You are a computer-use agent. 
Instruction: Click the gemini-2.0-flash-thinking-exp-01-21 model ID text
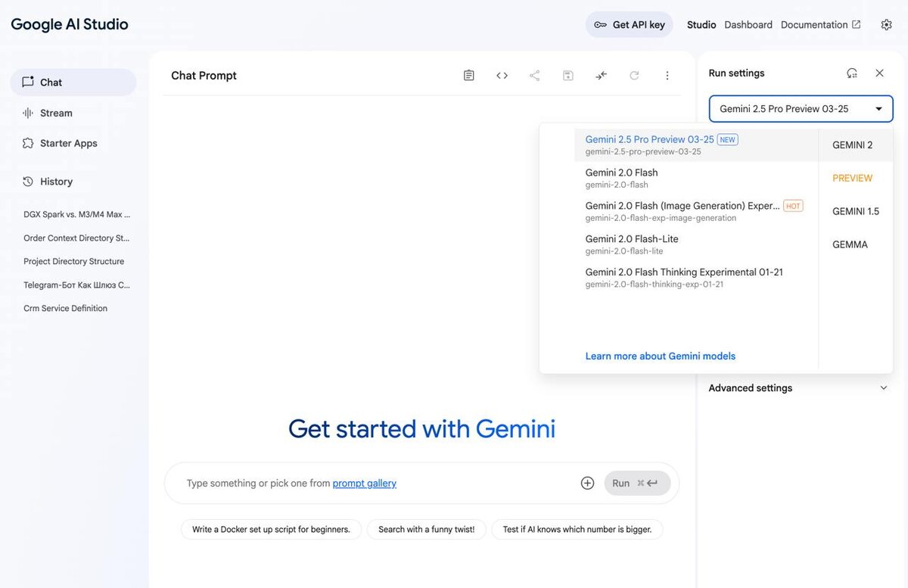coord(655,285)
